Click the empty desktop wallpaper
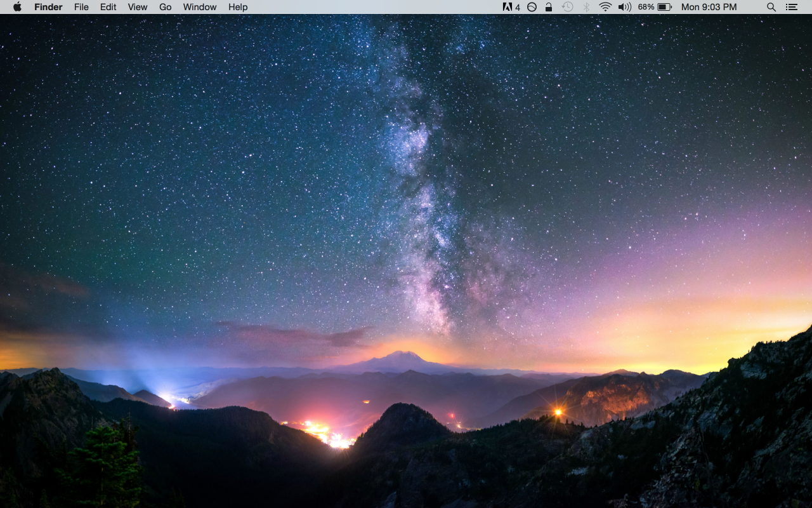Image resolution: width=812 pixels, height=508 pixels. pyautogui.click(x=254, y=190)
